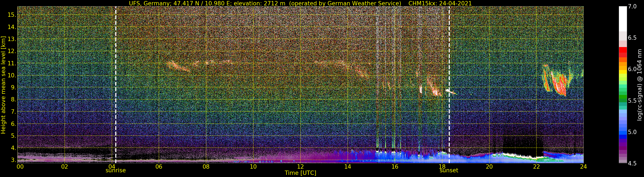The image size is (644, 177).
Task: Click the "5.5" colorbar tick value
Action: [x=632, y=101]
